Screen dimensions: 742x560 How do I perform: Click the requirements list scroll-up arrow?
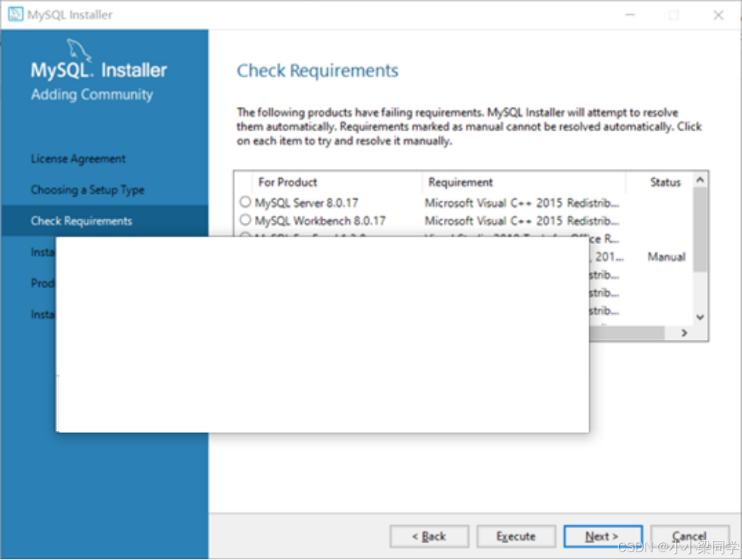(x=700, y=180)
